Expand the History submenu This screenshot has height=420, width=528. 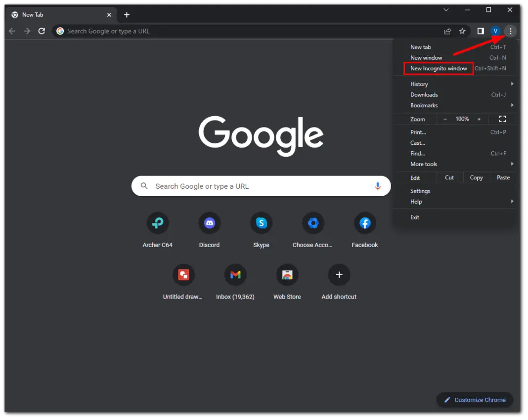419,84
